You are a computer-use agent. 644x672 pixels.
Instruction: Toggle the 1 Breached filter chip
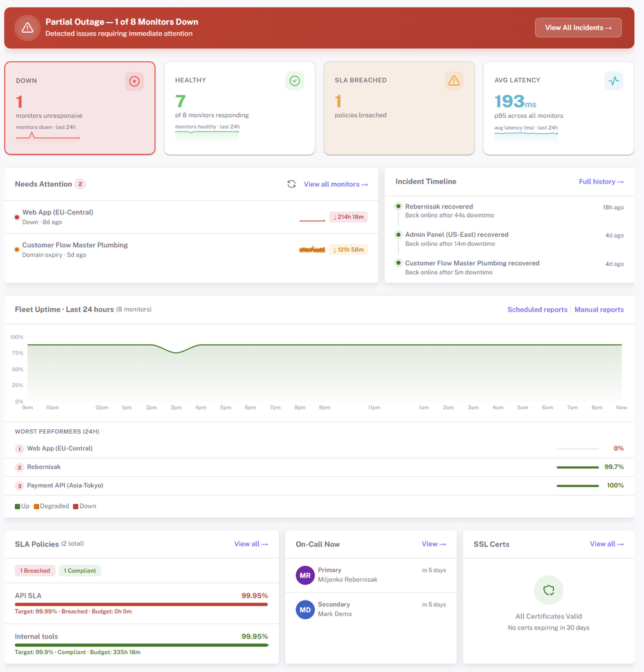[x=35, y=570]
